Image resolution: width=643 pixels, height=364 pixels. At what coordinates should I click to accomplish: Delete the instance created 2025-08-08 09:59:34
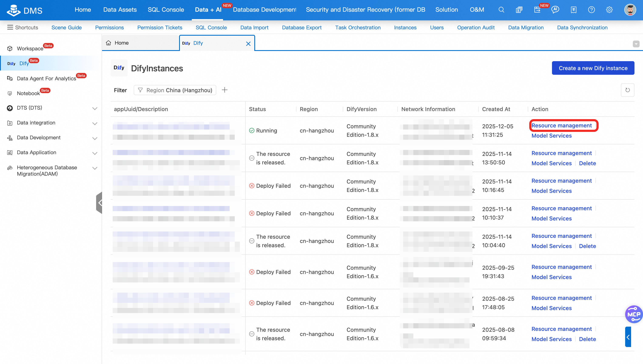(587, 339)
